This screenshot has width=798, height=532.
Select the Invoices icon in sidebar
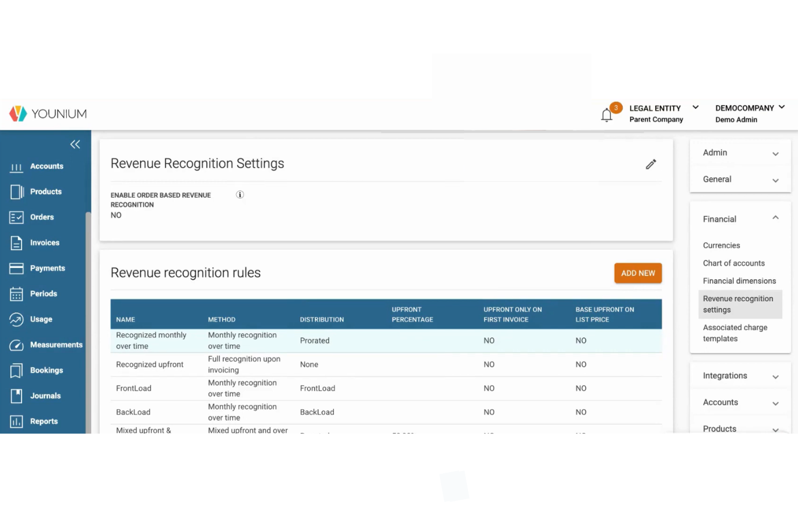(x=16, y=243)
